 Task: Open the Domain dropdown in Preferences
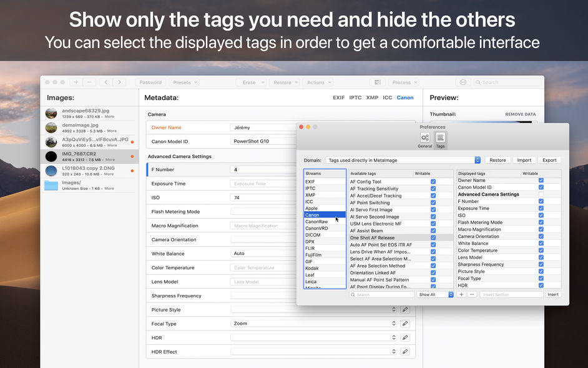click(x=478, y=159)
